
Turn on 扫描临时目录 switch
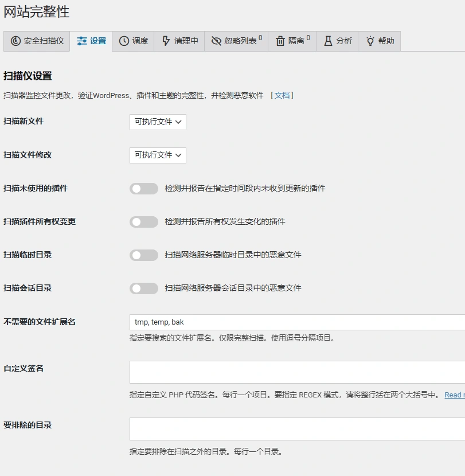(x=143, y=255)
